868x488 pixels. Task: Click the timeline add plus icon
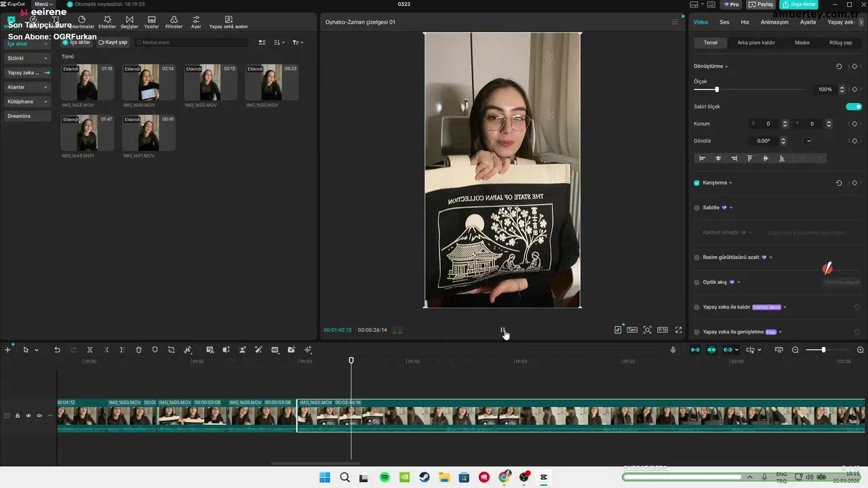pos(7,350)
